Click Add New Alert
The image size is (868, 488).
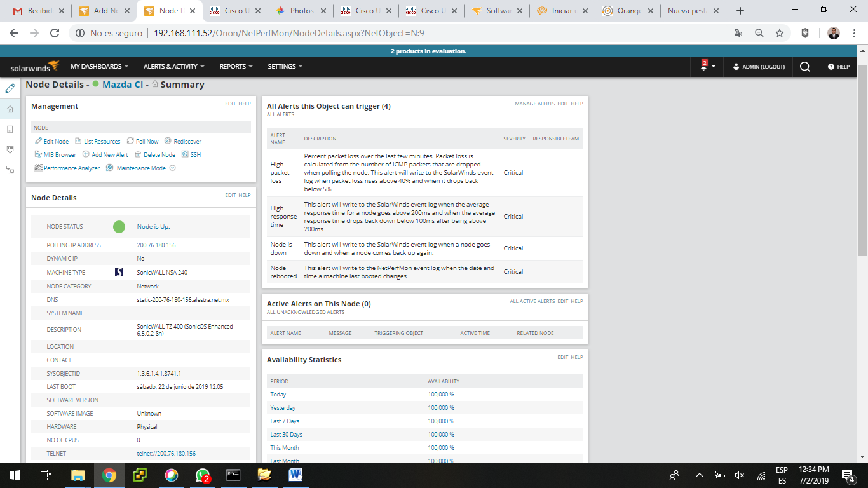pyautogui.click(x=105, y=154)
